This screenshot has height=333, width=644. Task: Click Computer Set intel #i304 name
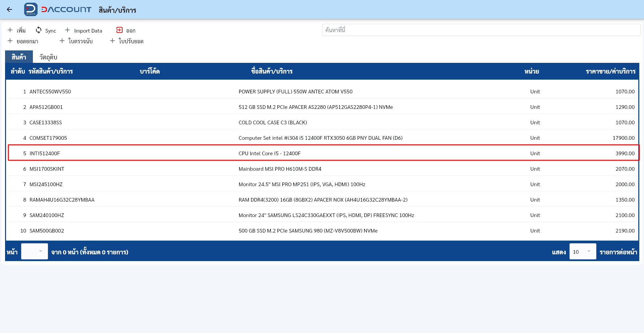click(320, 138)
